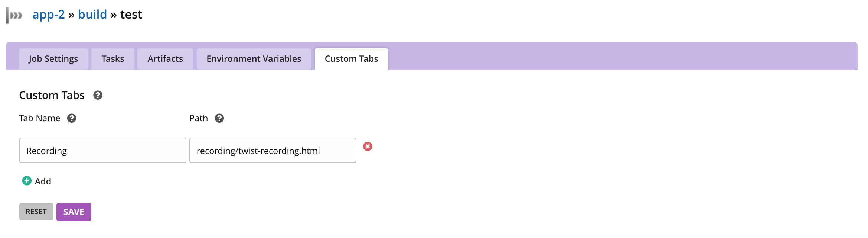Open the Environment Variables tab

(x=254, y=59)
